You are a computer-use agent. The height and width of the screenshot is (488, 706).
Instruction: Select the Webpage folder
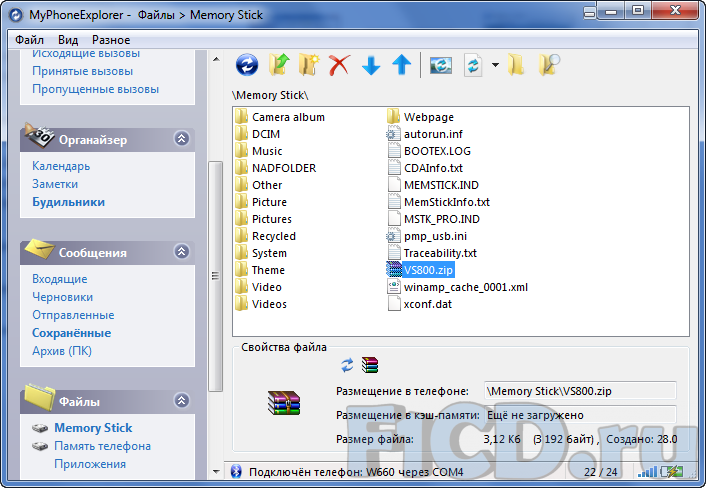click(x=420, y=117)
